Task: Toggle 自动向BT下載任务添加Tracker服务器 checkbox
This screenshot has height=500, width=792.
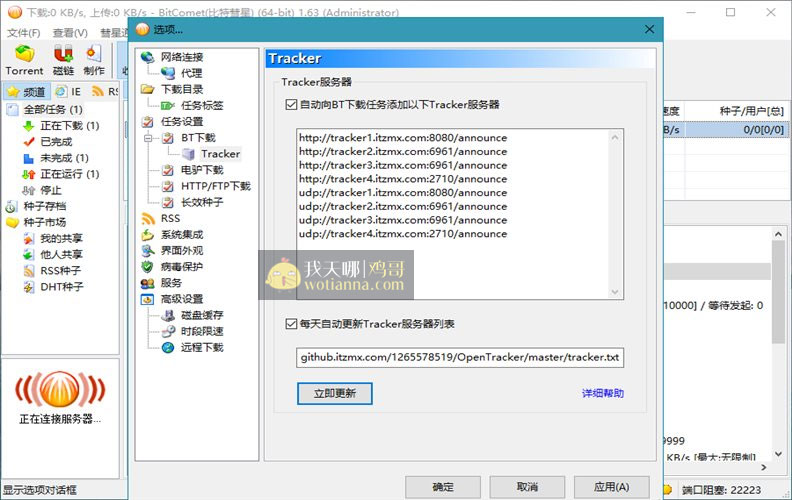Action: pos(291,105)
